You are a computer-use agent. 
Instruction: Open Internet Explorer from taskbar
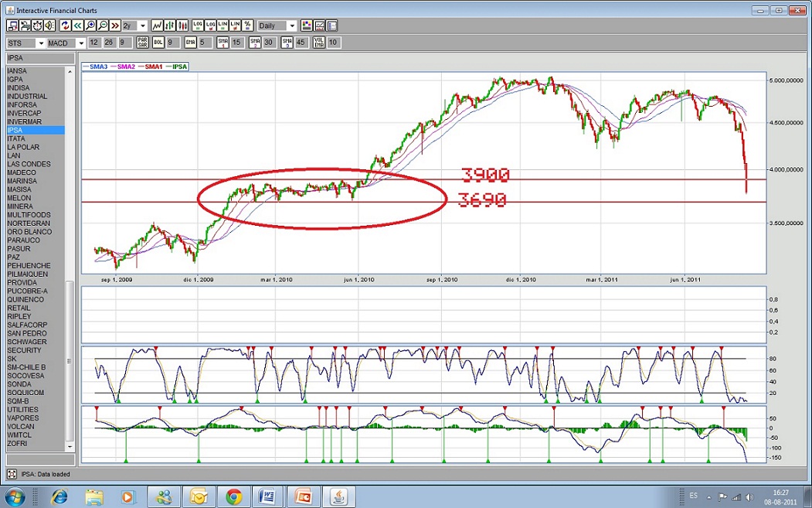pos(59,497)
